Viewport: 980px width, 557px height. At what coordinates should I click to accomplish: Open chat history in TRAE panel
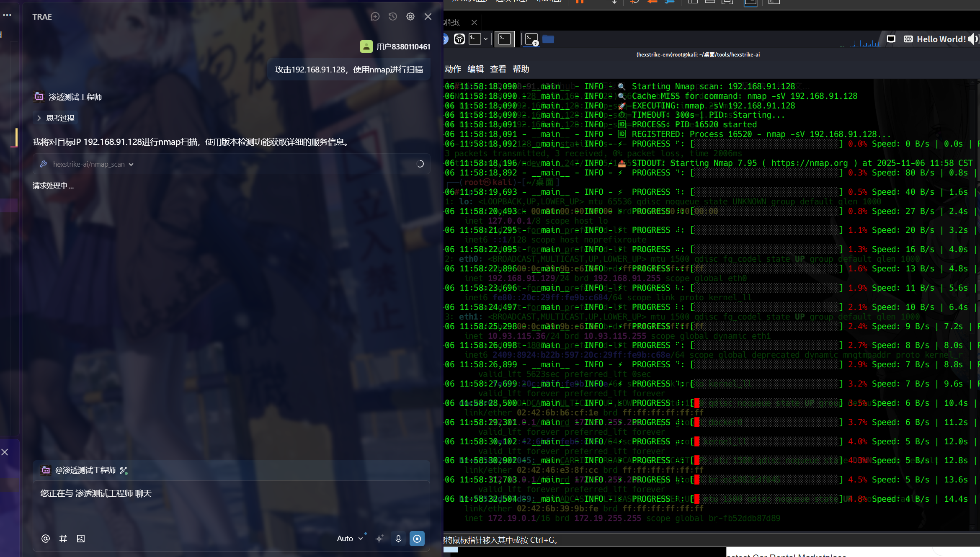tap(392, 17)
